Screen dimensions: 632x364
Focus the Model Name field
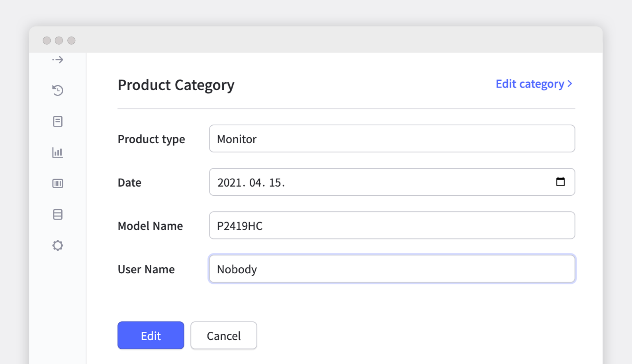coord(392,225)
